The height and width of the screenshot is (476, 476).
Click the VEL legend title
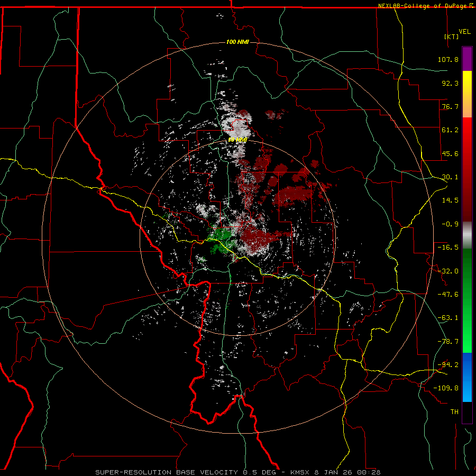[464, 31]
